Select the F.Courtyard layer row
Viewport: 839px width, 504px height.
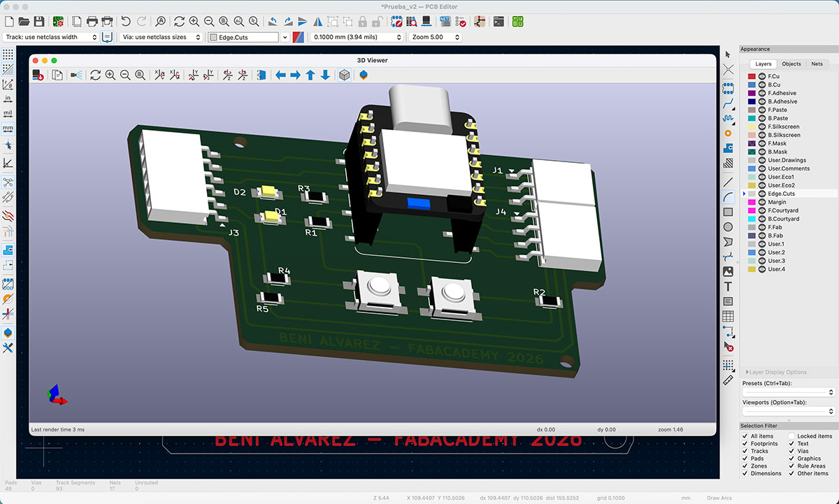789,210
